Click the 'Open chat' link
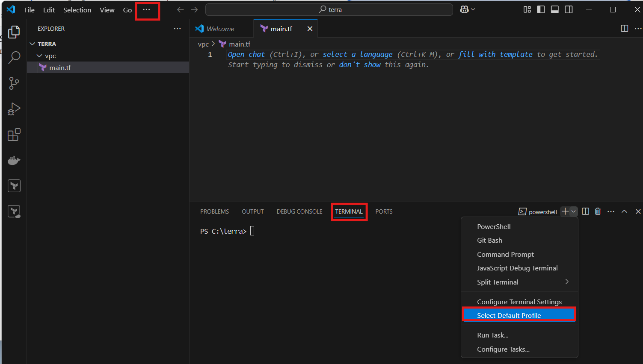This screenshot has height=364, width=643. point(246,54)
